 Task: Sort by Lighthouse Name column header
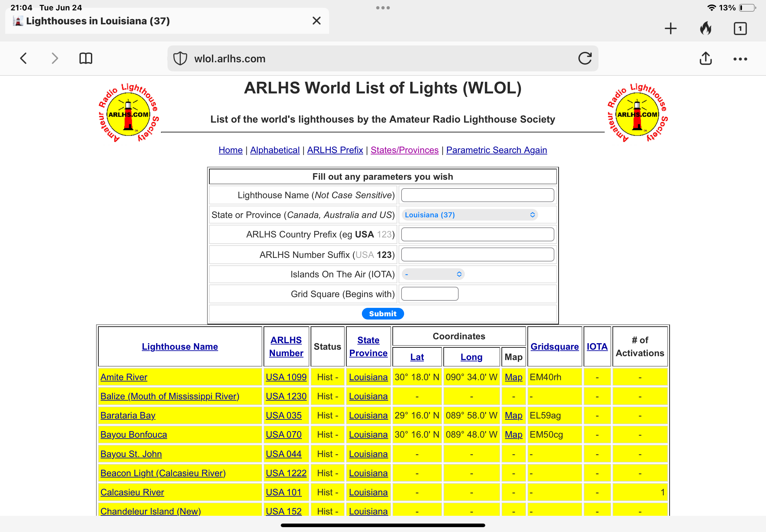tap(180, 347)
